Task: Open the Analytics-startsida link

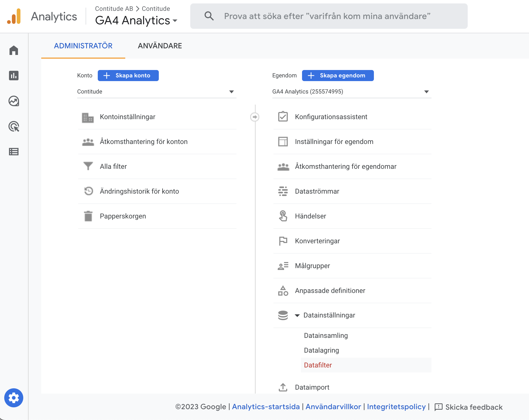Action: (266, 407)
